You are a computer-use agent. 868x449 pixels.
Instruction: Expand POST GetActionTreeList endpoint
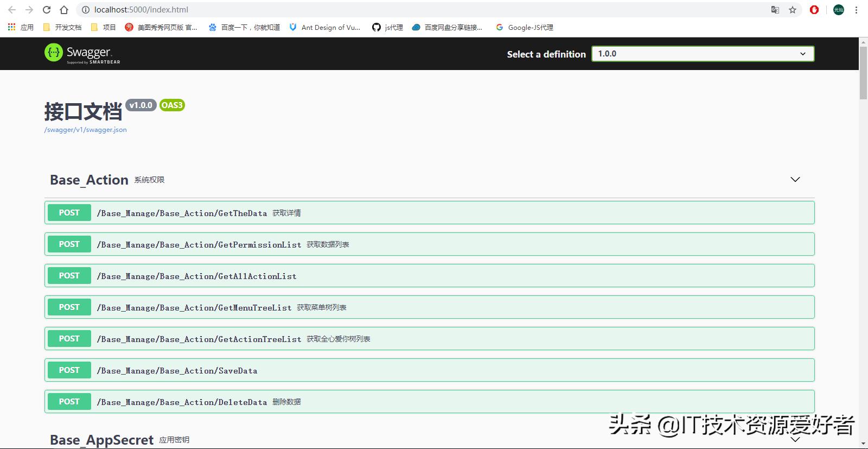430,339
